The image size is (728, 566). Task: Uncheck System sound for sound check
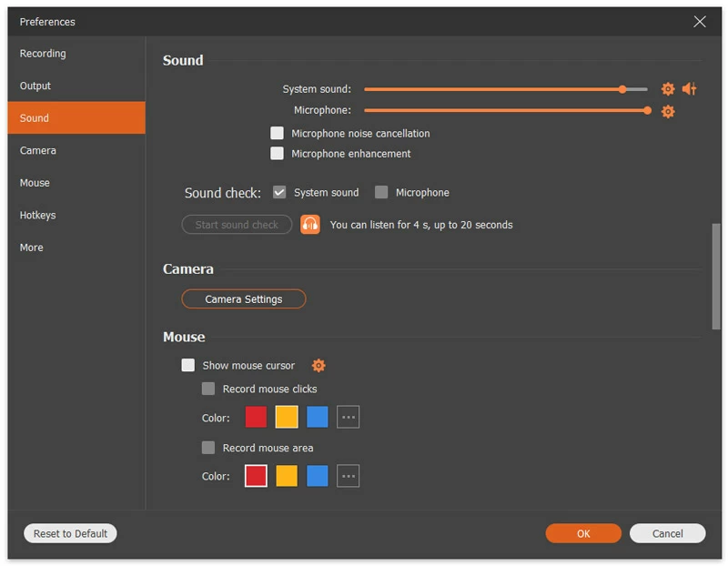click(x=278, y=192)
